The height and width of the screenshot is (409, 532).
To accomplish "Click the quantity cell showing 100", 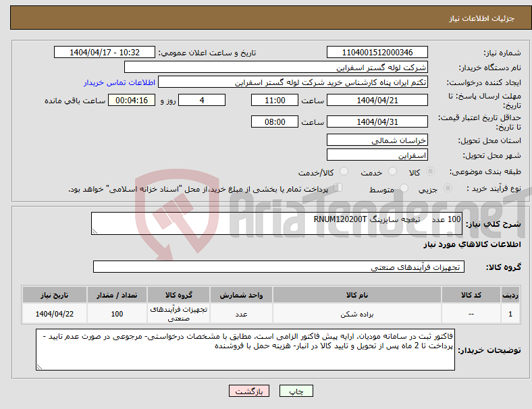I will point(117,314).
